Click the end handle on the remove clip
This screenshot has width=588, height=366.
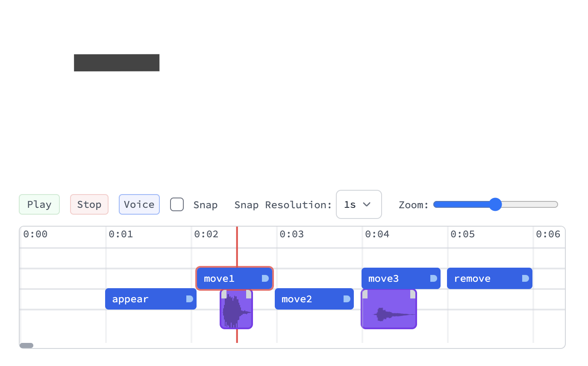tap(526, 278)
